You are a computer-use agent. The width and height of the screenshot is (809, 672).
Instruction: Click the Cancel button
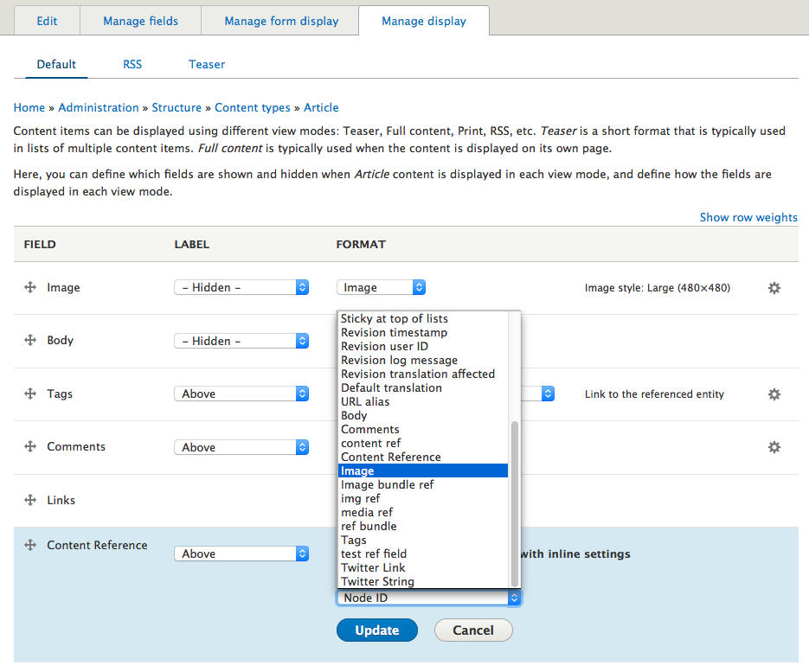pos(473,630)
